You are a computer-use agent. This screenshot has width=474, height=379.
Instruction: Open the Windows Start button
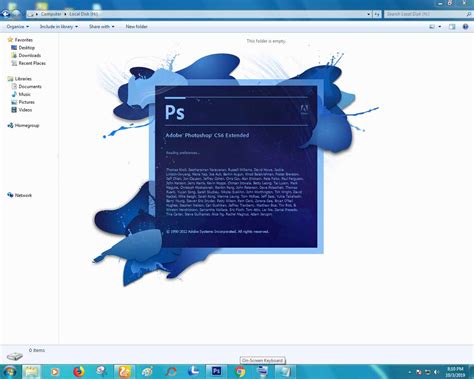9,371
